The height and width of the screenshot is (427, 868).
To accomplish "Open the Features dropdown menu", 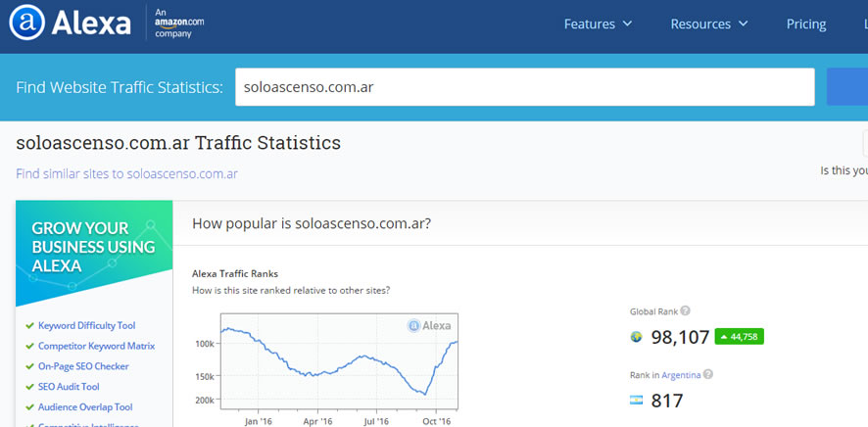I will click(x=598, y=24).
